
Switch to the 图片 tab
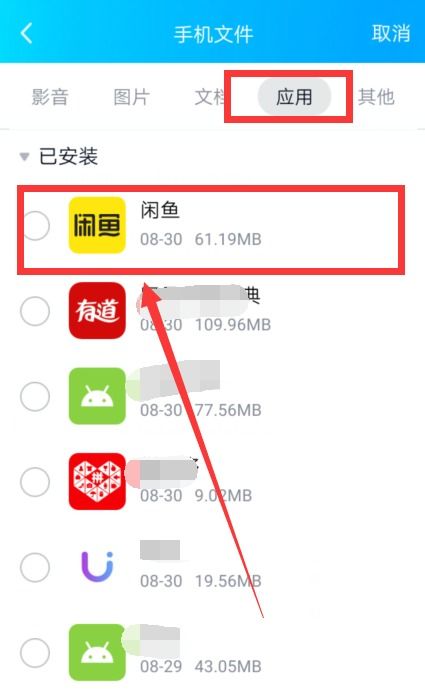click(x=131, y=97)
